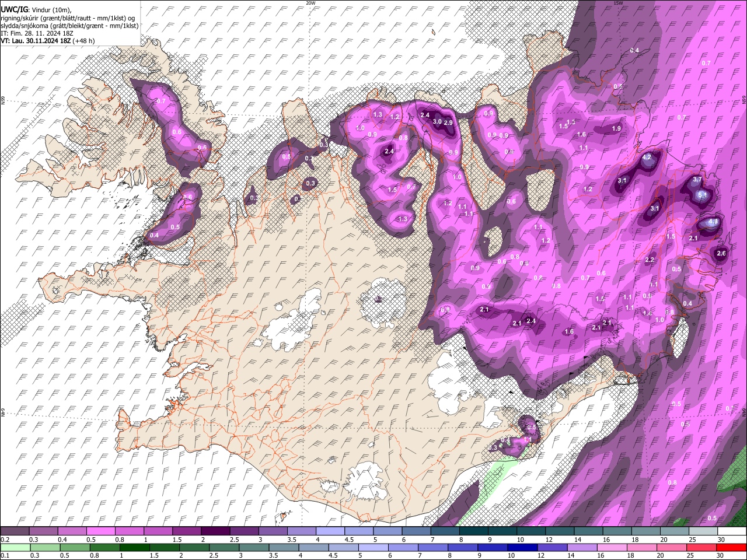Click the 'UWC/IG' title text

point(13,9)
